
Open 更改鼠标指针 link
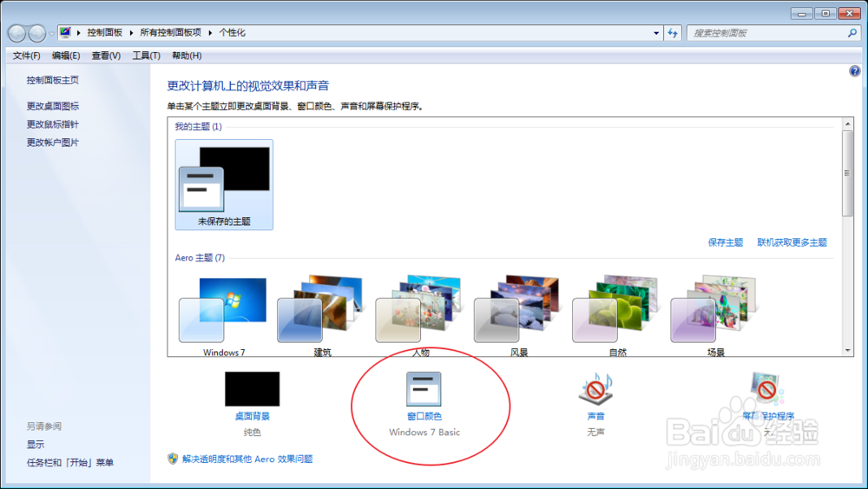pos(53,124)
